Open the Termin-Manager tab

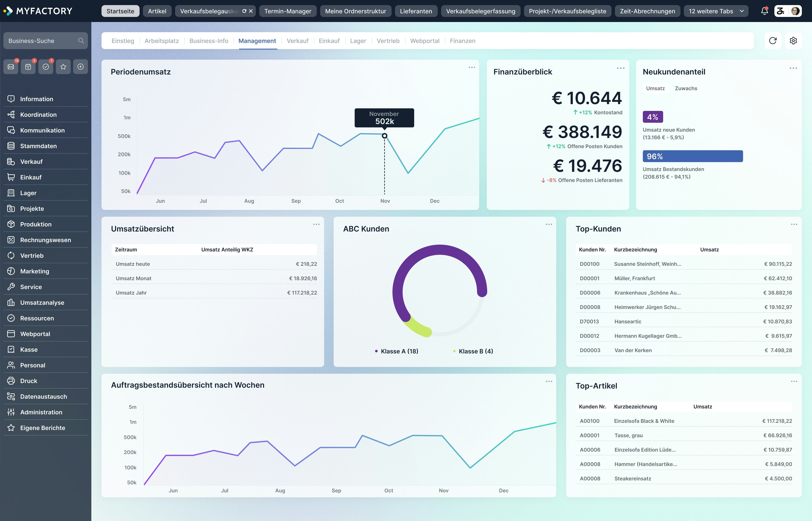[x=288, y=11]
